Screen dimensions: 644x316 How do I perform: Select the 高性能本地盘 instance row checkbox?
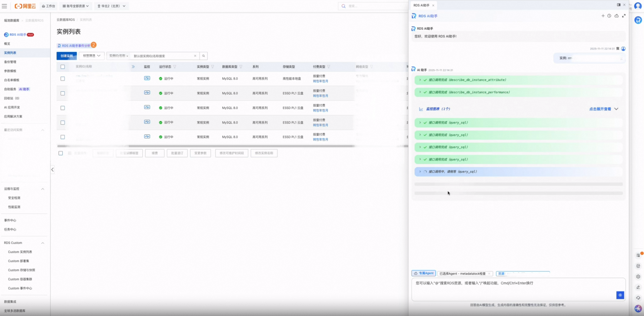pyautogui.click(x=63, y=78)
